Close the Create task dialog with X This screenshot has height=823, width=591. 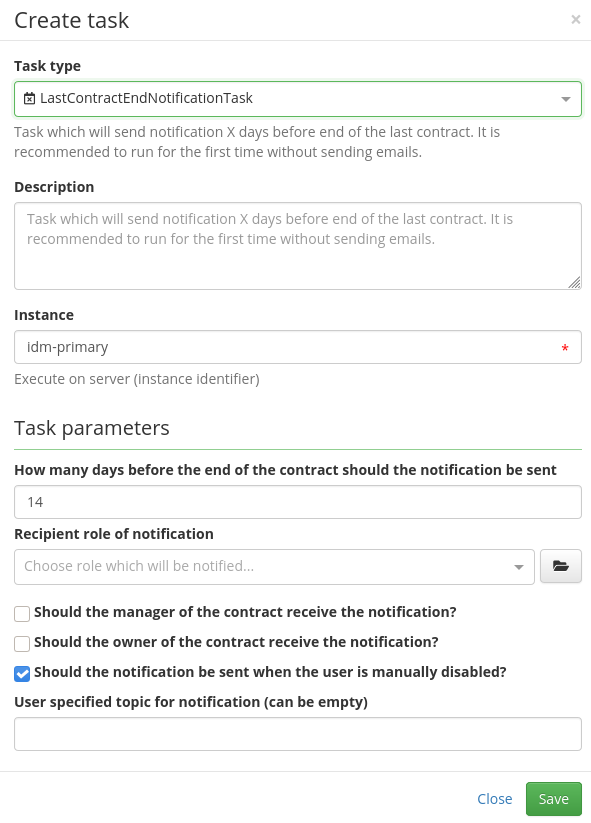575,20
